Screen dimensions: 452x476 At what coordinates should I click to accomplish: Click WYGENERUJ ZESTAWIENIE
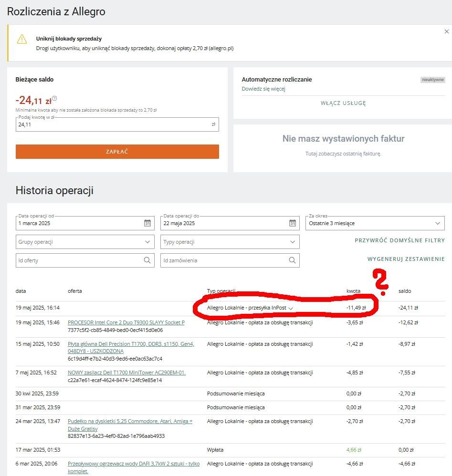pos(406,259)
